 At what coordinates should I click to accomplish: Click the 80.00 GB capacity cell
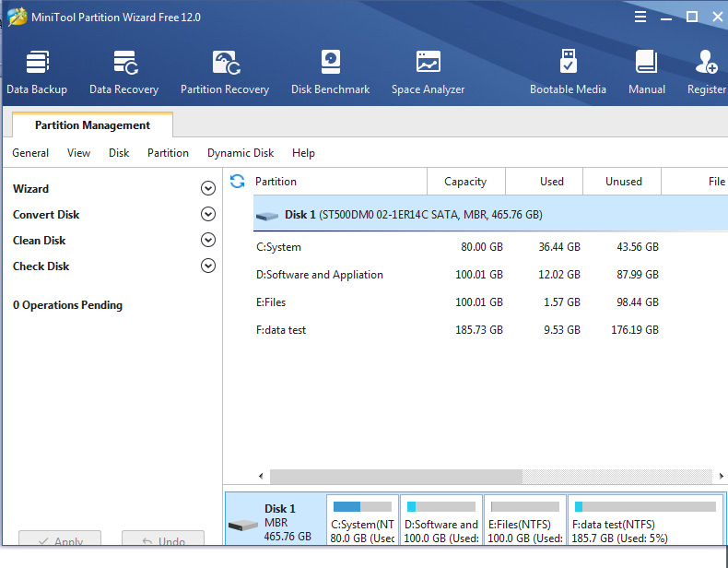click(x=481, y=247)
